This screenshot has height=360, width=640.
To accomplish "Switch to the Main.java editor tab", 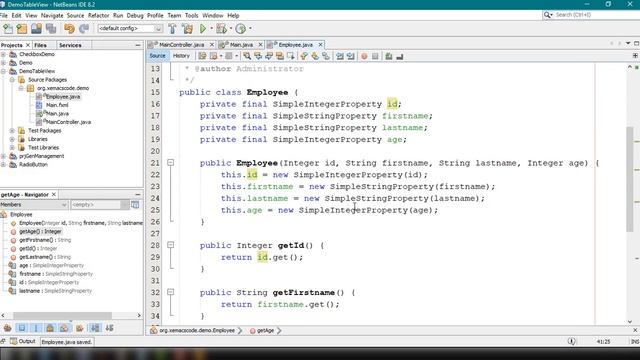I will pos(241,44).
